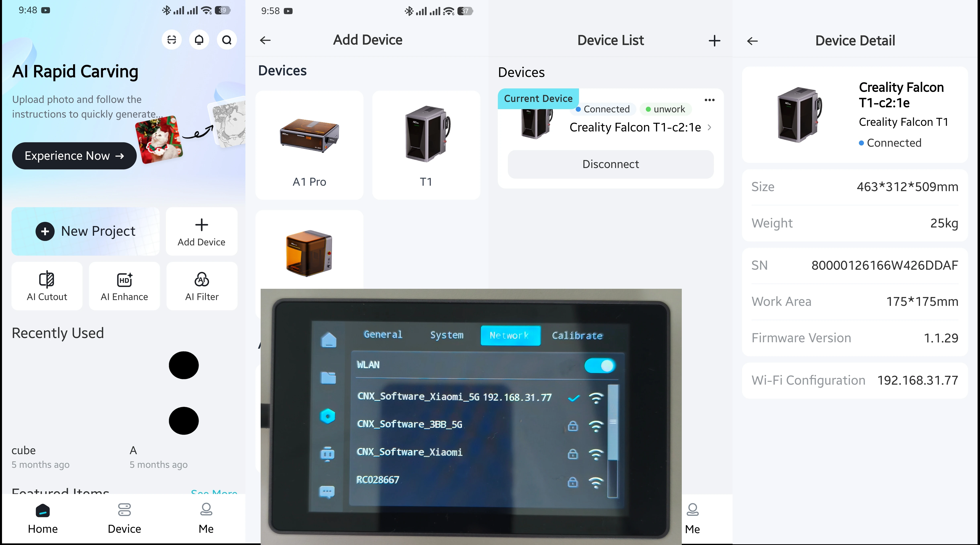Tap the scan icon on Home screen
The width and height of the screenshot is (980, 545).
click(171, 40)
